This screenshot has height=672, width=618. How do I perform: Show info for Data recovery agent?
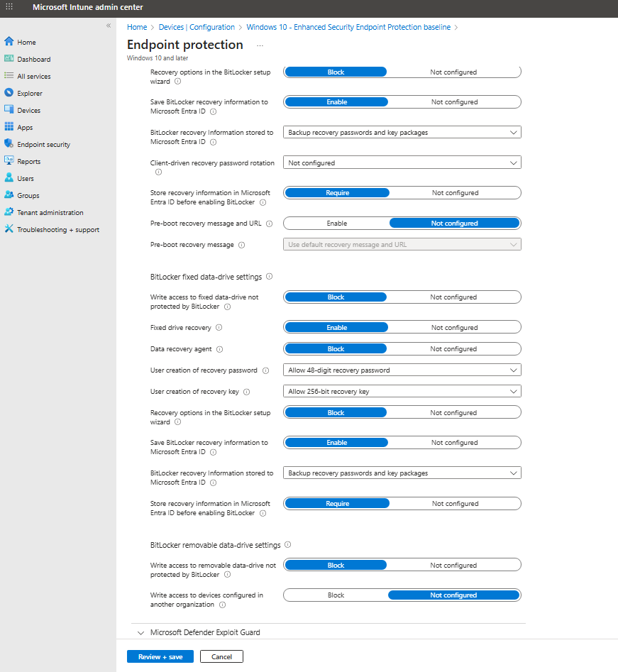point(220,349)
